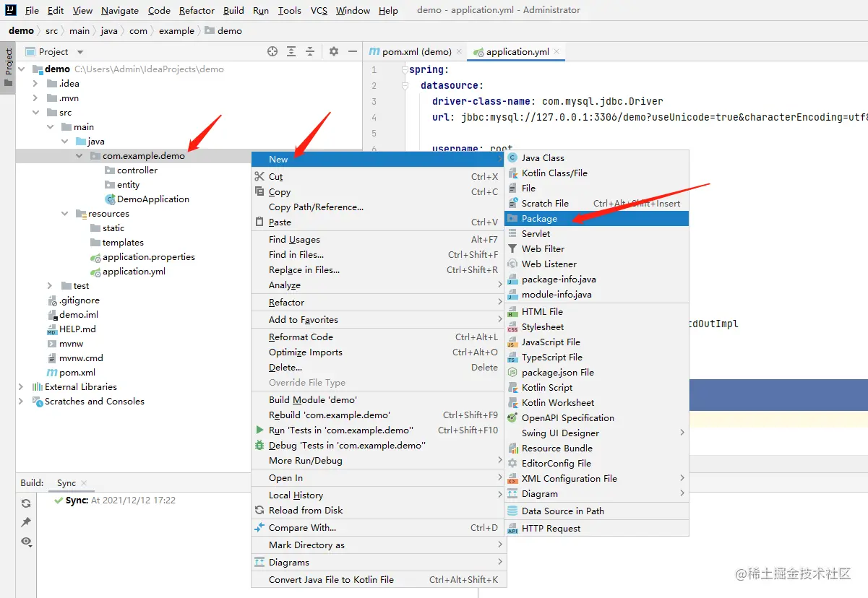Open the Refactor menu in menu bar
The image size is (868, 598).
click(x=197, y=10)
